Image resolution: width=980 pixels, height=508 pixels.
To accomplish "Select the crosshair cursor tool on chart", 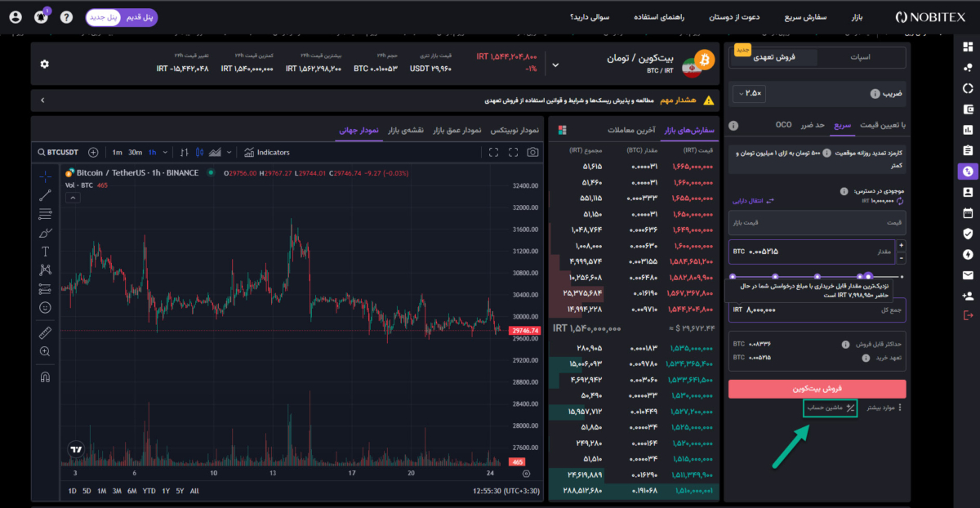I will [x=45, y=175].
